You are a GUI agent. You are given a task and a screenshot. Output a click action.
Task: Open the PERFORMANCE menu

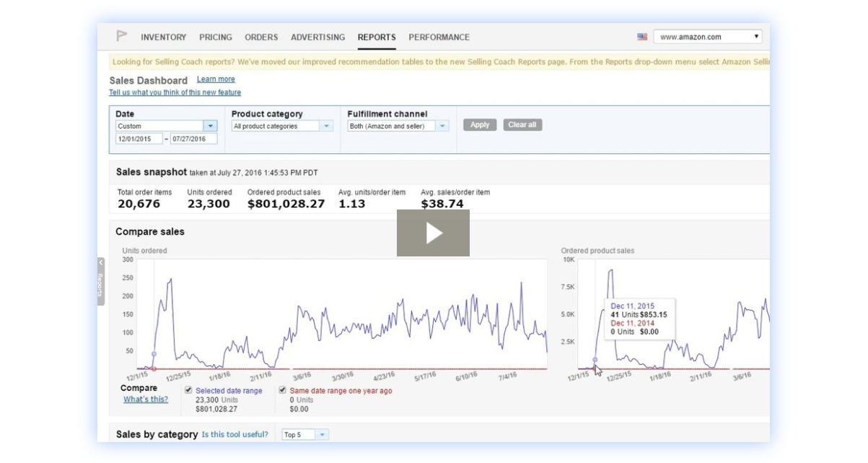pos(439,37)
